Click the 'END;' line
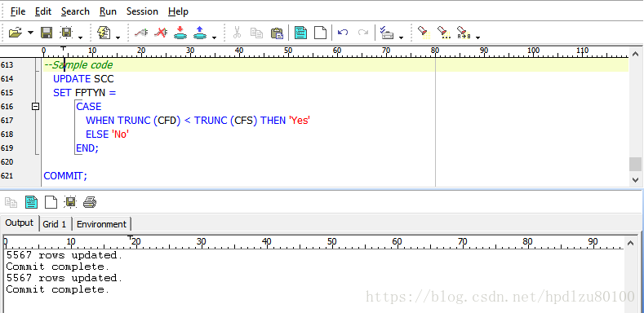Image resolution: width=644 pixels, height=313 pixels. [87, 148]
